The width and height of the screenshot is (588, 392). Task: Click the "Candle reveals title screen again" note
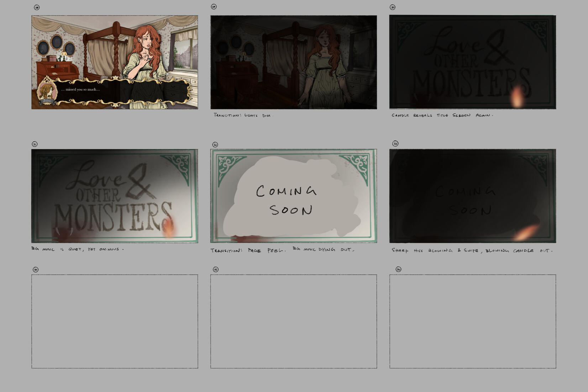tap(442, 115)
